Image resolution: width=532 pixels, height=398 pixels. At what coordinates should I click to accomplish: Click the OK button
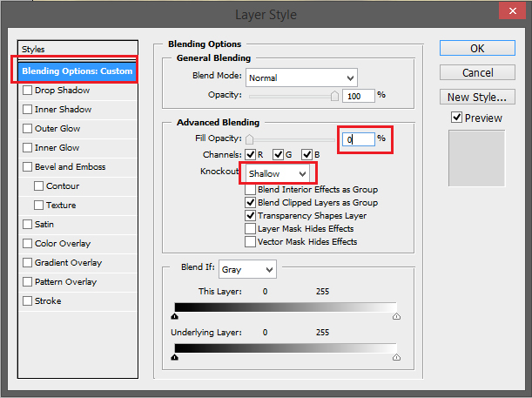pos(477,49)
